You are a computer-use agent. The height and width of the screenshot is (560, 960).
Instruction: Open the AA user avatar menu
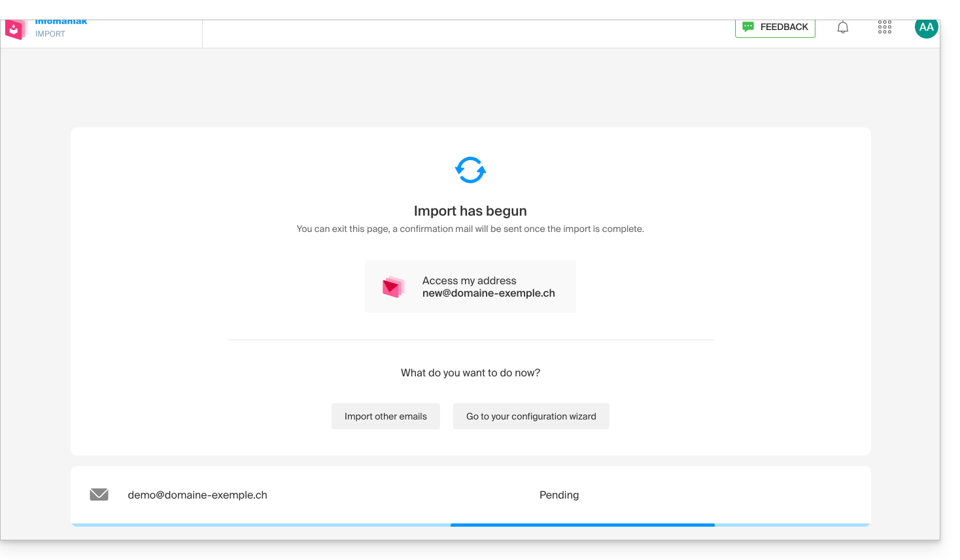[926, 27]
